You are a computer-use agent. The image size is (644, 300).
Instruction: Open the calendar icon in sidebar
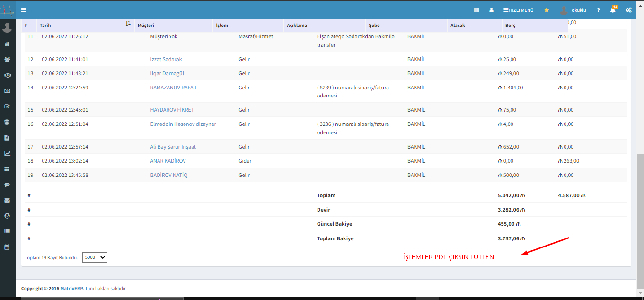point(7,247)
